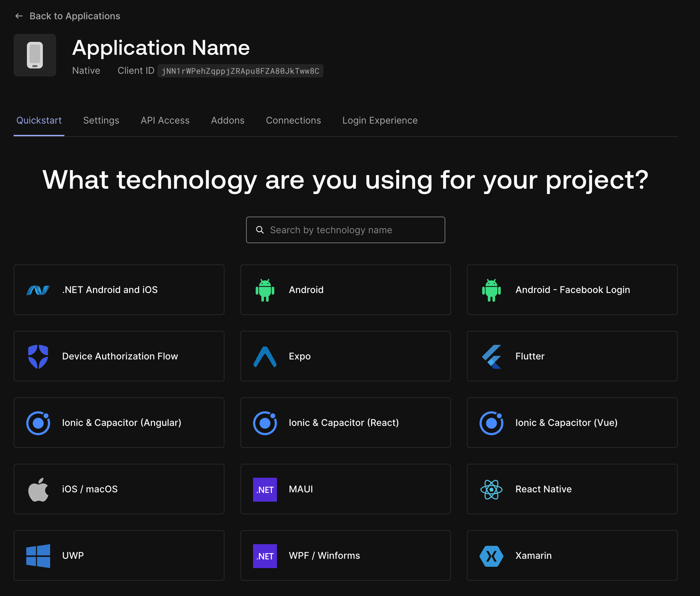Screen dimensions: 700x596
Task: Click the .NET Android and iOS wave icon
Action: pyautogui.click(x=38, y=290)
